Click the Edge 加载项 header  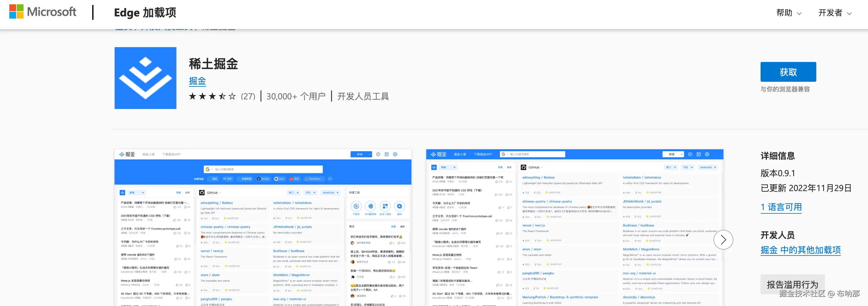tap(145, 13)
